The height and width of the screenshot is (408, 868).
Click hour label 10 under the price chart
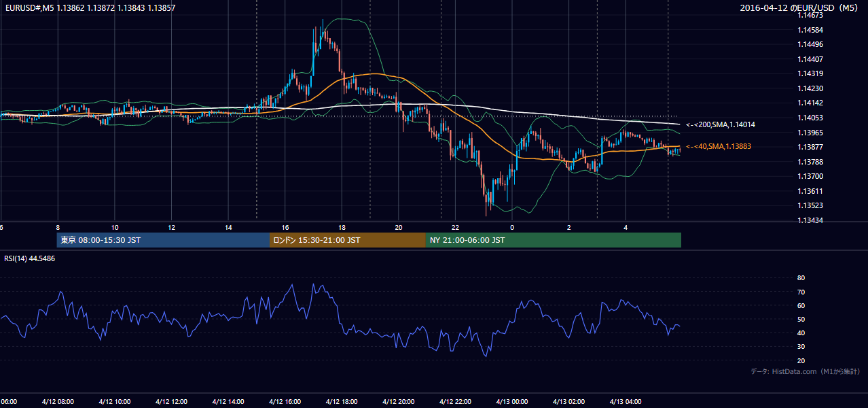coord(115,227)
